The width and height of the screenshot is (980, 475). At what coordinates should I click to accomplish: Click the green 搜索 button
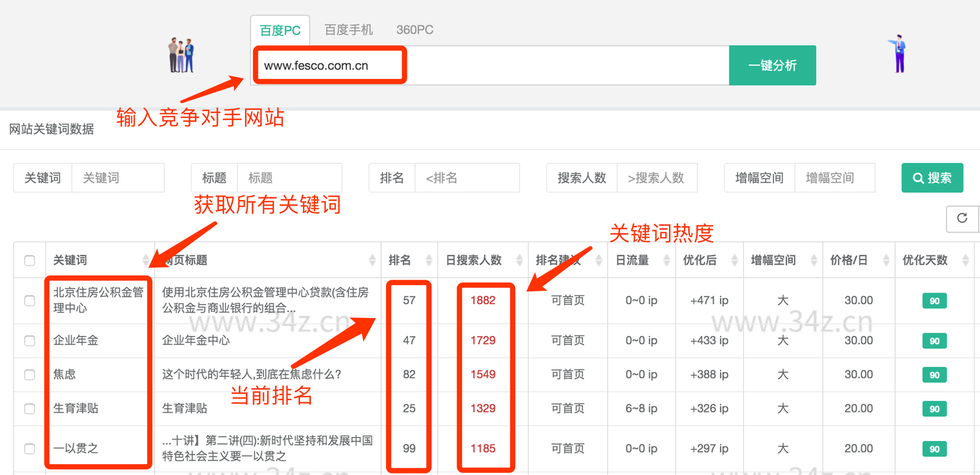tap(932, 178)
